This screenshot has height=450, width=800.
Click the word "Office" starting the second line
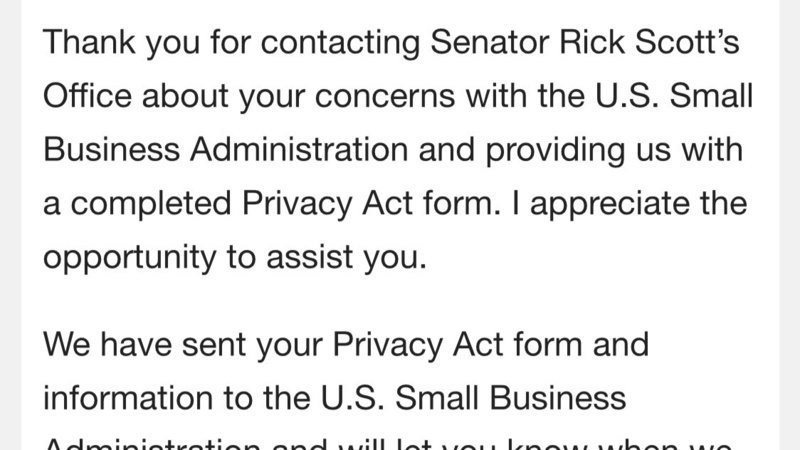click(x=87, y=95)
